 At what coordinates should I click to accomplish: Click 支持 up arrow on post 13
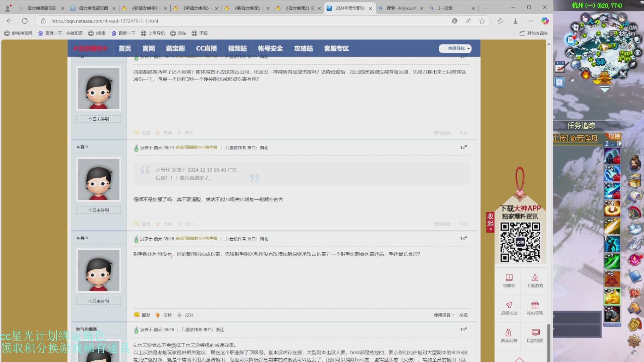pos(163,315)
